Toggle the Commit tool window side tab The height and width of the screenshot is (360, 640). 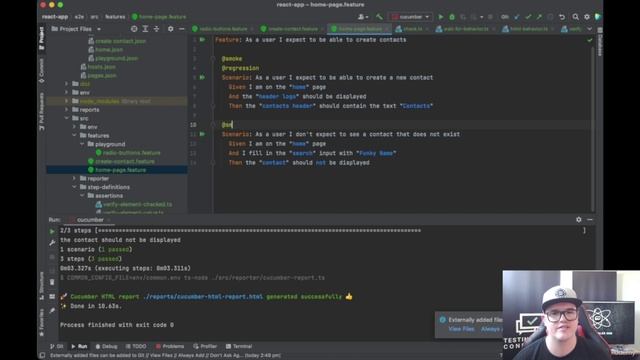pos(41,70)
